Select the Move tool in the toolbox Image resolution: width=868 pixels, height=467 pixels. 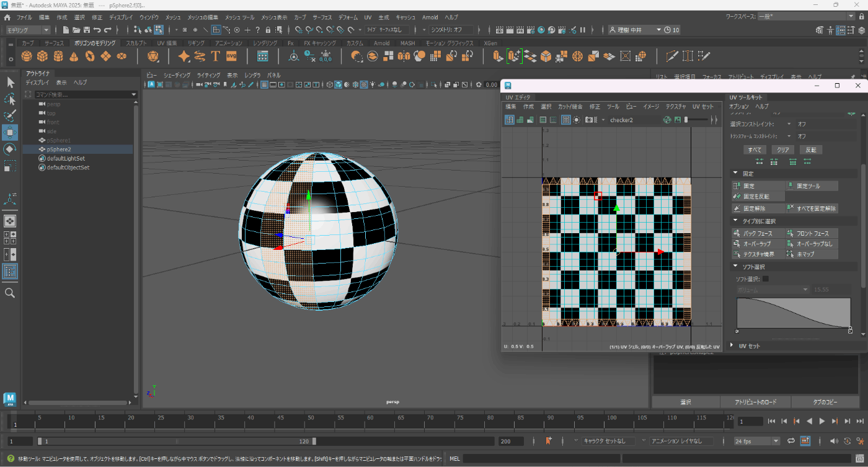pyautogui.click(x=11, y=132)
